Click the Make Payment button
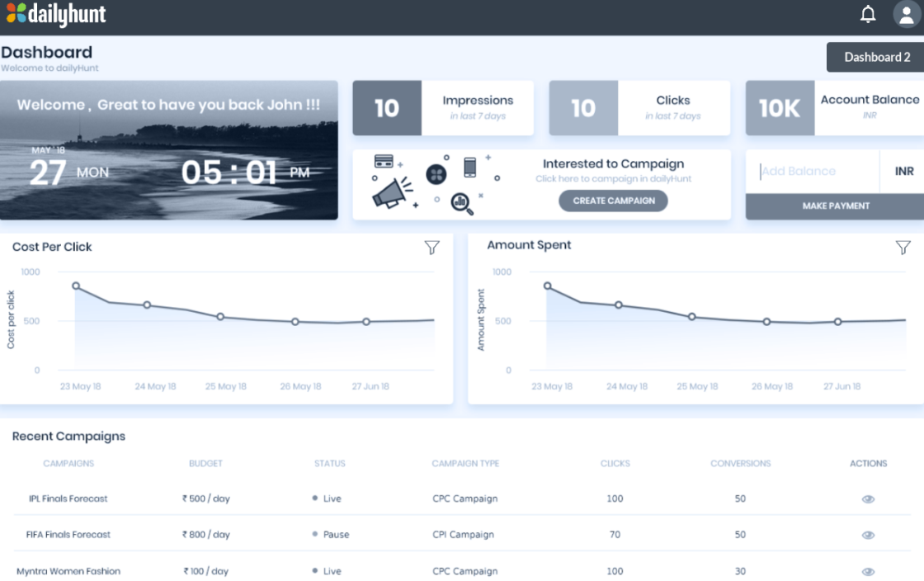The image size is (924, 581). tap(836, 206)
